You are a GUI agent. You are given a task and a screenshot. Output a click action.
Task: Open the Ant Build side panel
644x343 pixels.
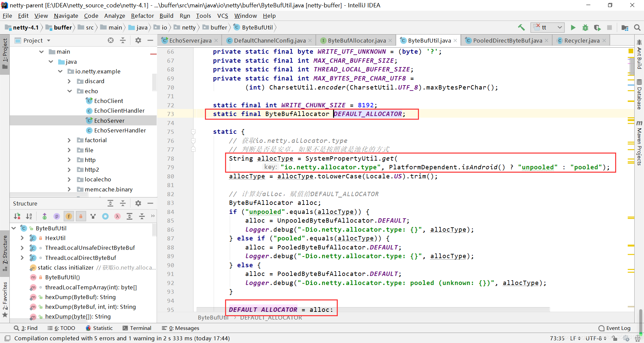tap(639, 54)
